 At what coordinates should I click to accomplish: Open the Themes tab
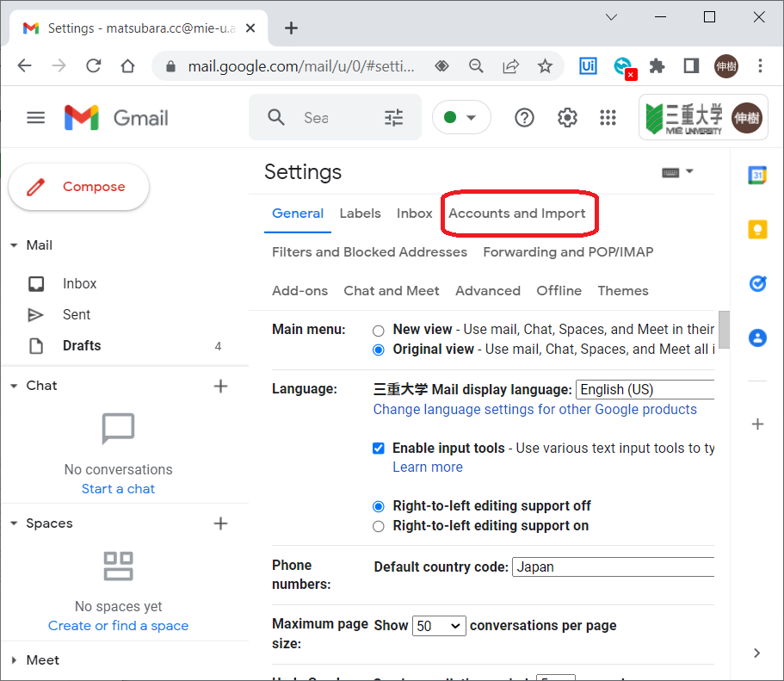(x=623, y=291)
